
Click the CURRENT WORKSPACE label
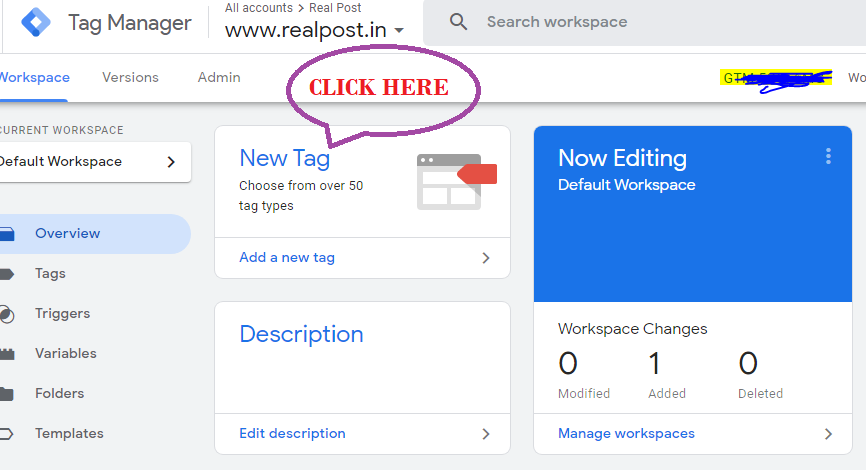click(61, 130)
